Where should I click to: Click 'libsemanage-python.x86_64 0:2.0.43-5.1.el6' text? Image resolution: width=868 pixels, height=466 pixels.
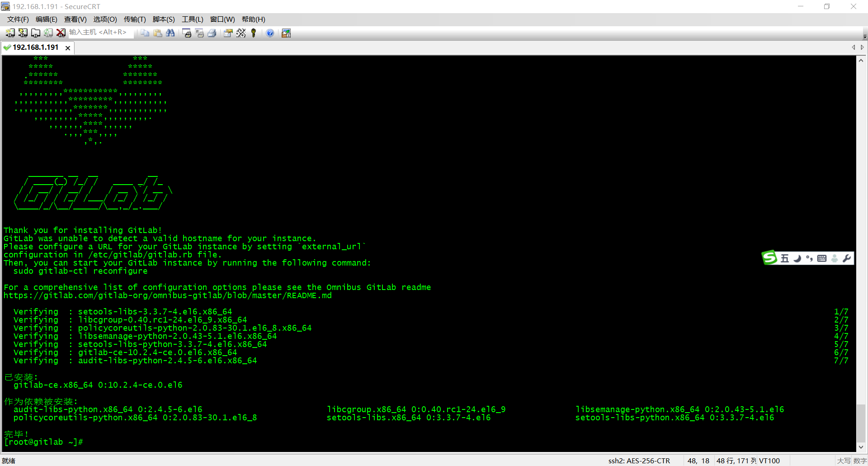click(680, 410)
